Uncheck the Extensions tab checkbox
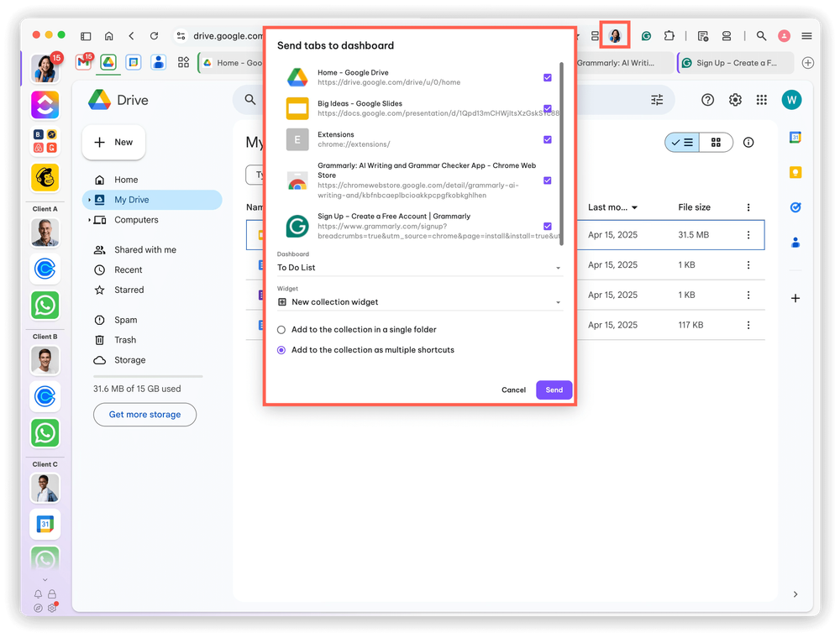The height and width of the screenshot is (638, 840). (547, 139)
